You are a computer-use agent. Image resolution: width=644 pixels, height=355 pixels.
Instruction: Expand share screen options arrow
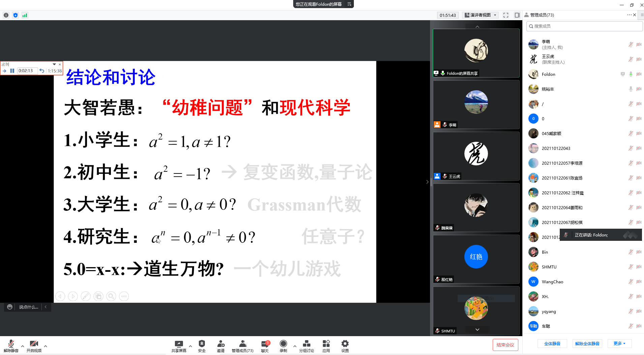pos(190,346)
